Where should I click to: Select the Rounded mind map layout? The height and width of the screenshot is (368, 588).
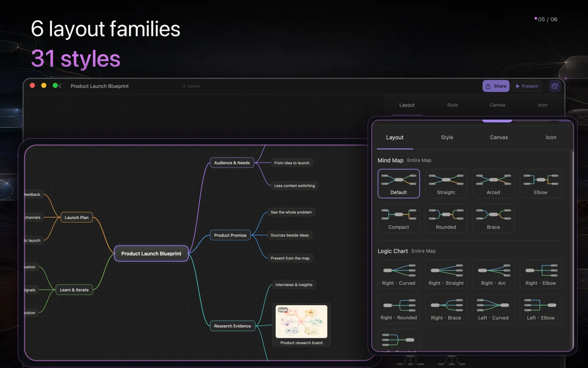[446, 219]
